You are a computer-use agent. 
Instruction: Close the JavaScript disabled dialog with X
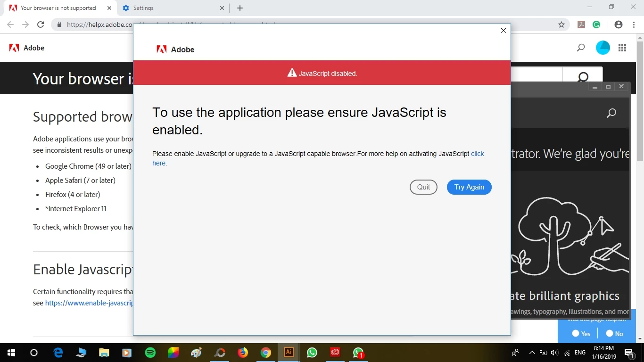click(x=504, y=31)
